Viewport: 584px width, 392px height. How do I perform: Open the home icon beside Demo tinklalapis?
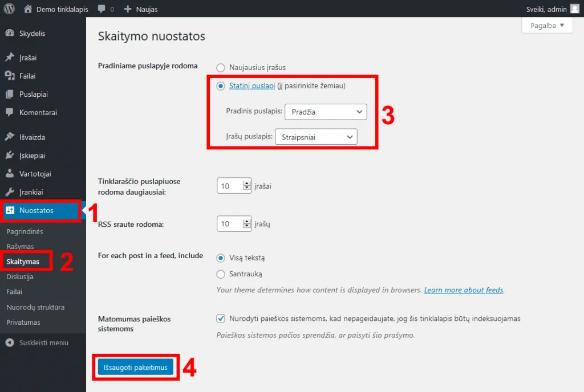(28, 9)
